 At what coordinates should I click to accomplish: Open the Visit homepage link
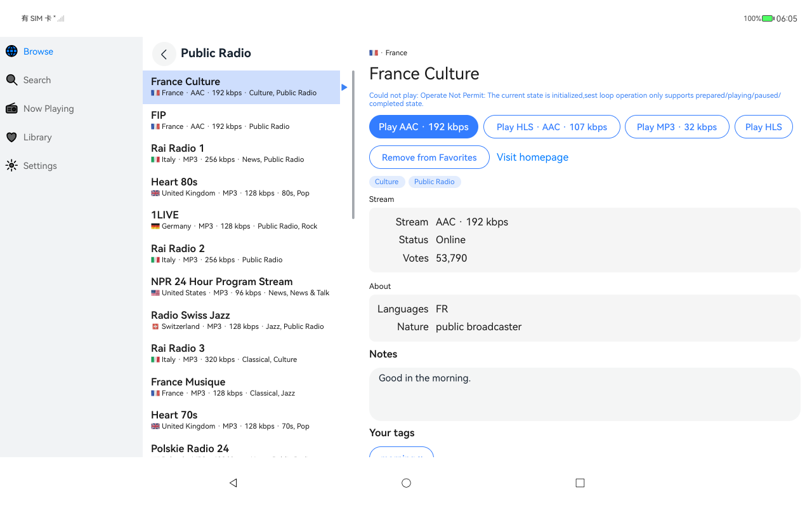click(x=532, y=157)
